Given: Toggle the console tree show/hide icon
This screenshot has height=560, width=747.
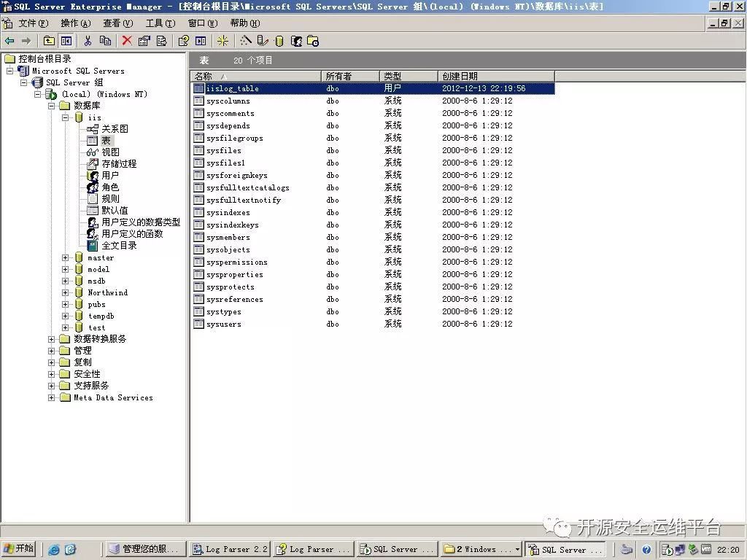Looking at the screenshot, I should click(66, 41).
